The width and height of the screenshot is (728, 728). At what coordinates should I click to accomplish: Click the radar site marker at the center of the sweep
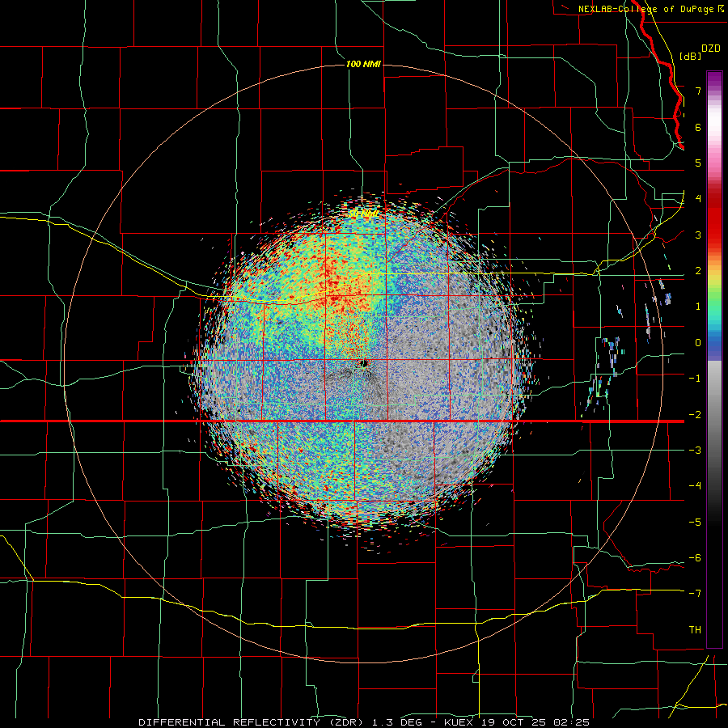[x=363, y=363]
